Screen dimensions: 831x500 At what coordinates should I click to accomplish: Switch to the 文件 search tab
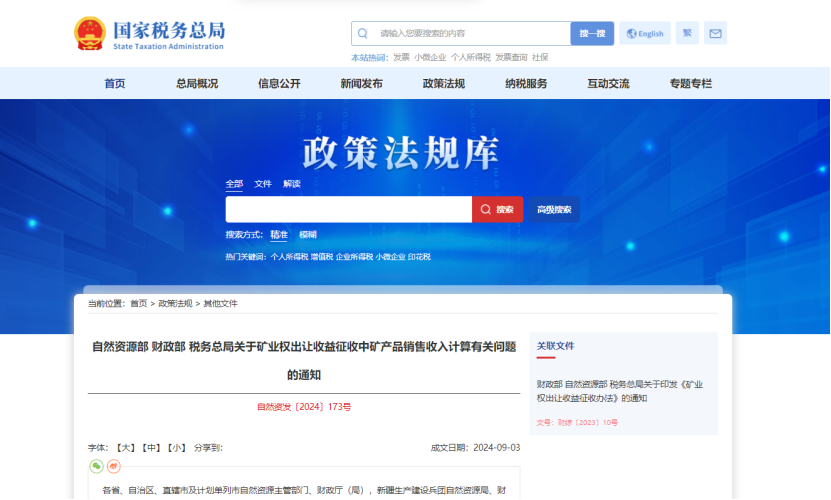point(263,184)
